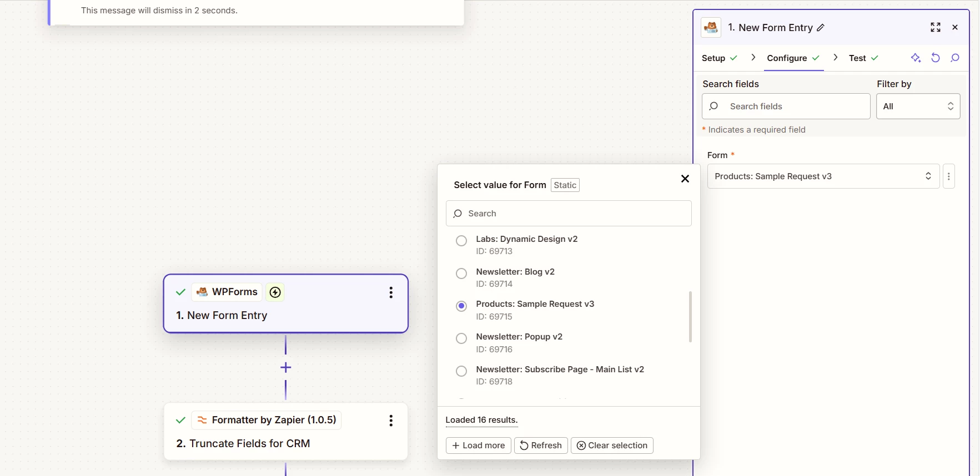Open Formatter step three-dot menu
Screen dimensions: 980x476
[x=391, y=421]
